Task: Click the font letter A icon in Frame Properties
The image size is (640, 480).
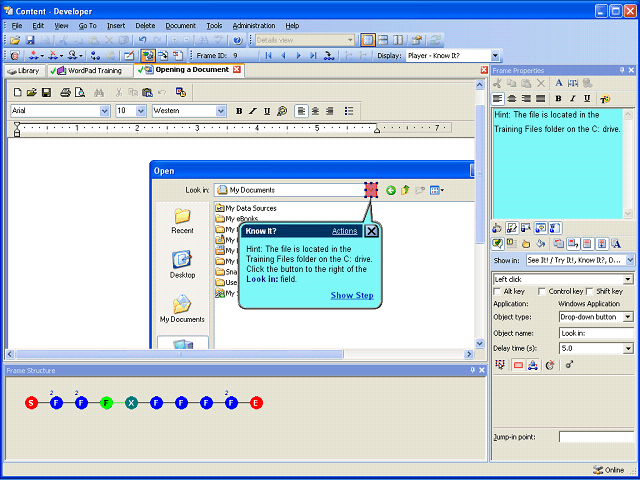Action: 559,83
